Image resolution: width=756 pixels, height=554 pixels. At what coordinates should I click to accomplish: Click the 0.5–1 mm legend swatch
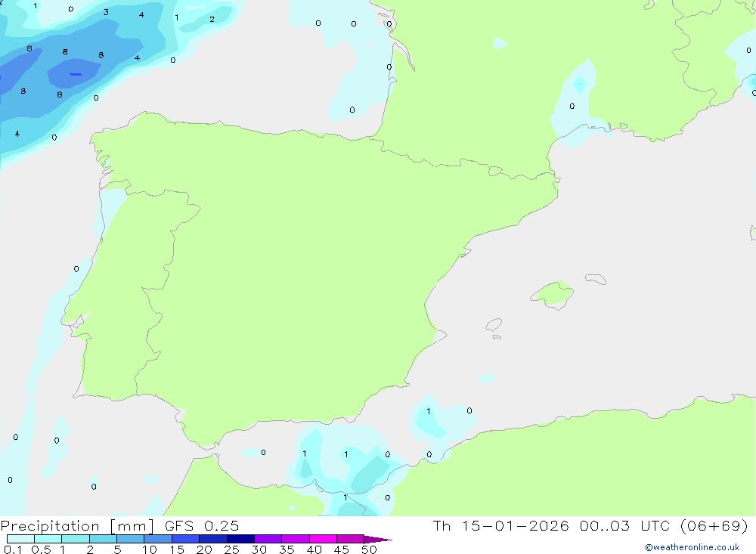pyautogui.click(x=48, y=539)
